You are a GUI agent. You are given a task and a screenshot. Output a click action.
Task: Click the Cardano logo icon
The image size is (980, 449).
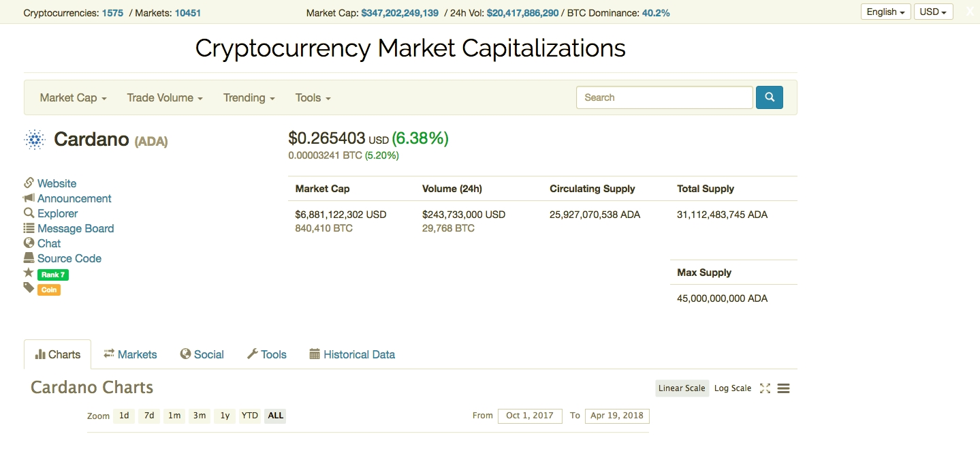pos(34,140)
